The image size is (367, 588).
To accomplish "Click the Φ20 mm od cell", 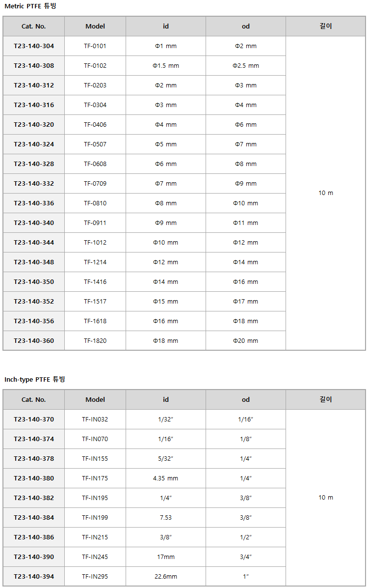I will click(x=246, y=341).
